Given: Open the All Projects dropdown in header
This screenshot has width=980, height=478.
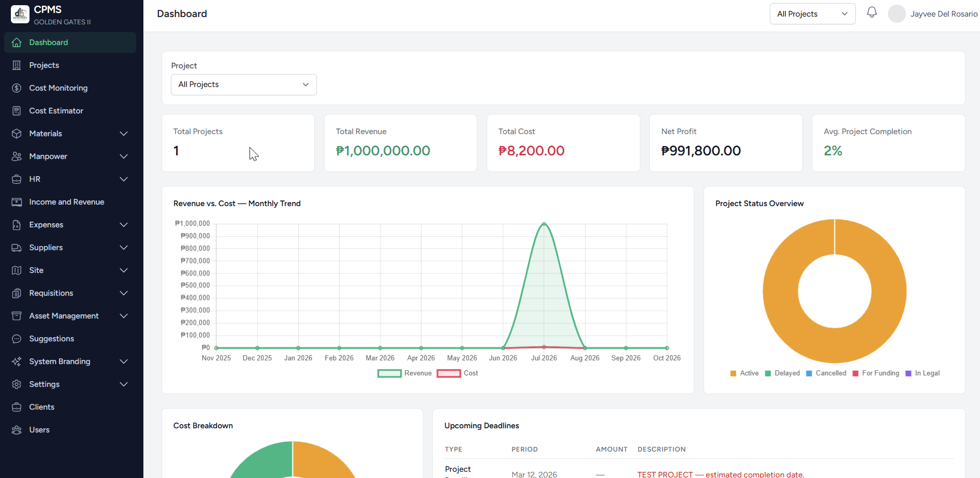Looking at the screenshot, I should click(x=812, y=14).
